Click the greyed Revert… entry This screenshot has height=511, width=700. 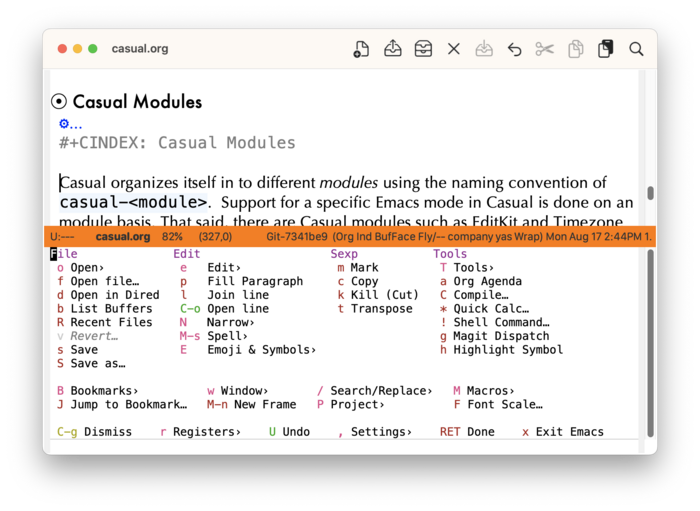click(88, 336)
